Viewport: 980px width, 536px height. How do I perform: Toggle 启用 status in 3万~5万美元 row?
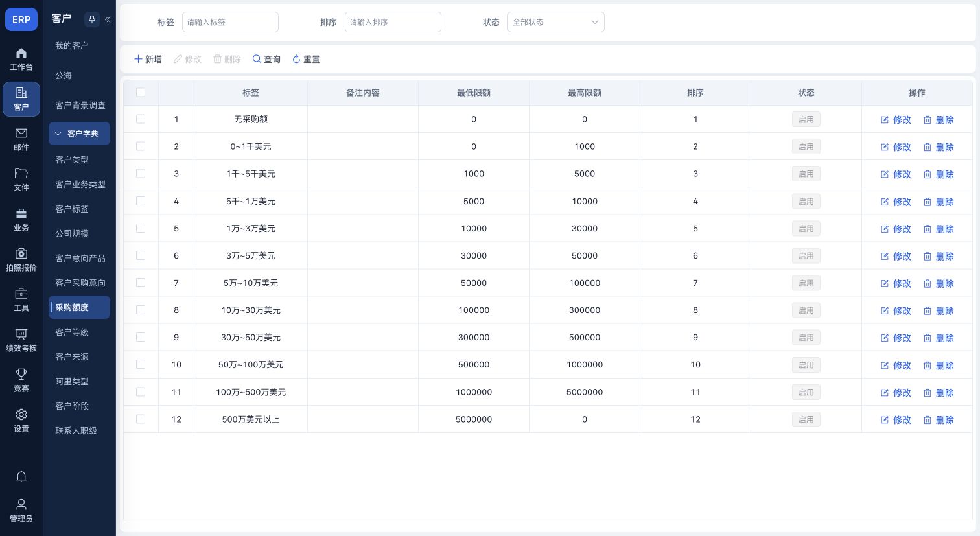click(x=806, y=256)
